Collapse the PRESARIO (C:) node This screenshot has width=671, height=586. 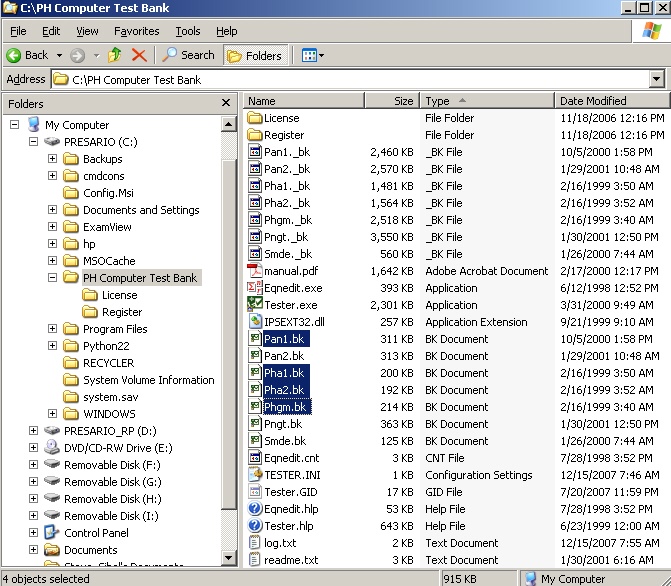point(33,141)
